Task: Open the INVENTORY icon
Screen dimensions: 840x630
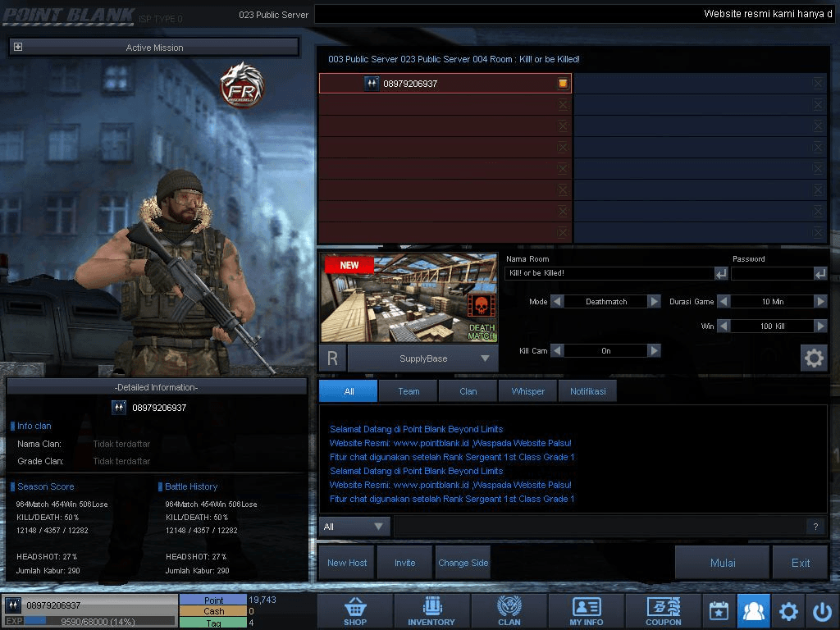Action: tap(431, 611)
